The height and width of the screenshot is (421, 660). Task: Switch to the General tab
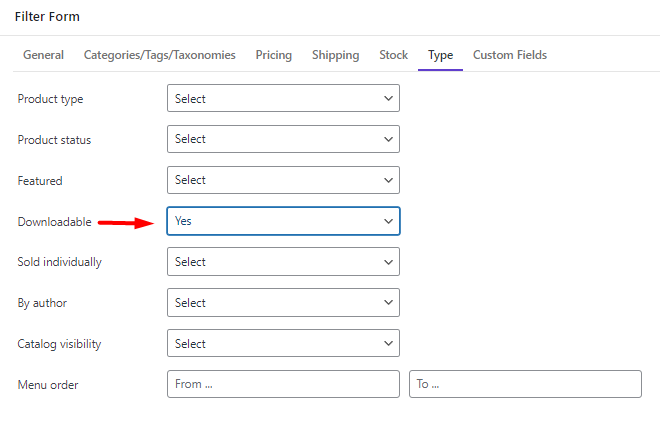(44, 55)
